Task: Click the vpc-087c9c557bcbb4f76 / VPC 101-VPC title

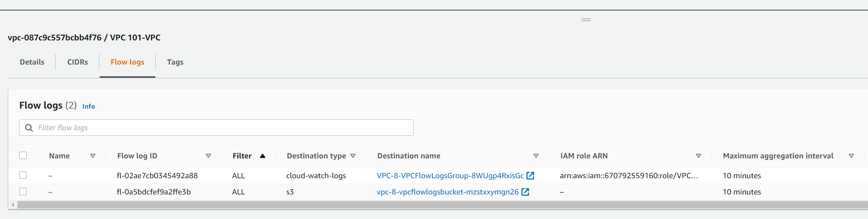Action: pos(84,38)
